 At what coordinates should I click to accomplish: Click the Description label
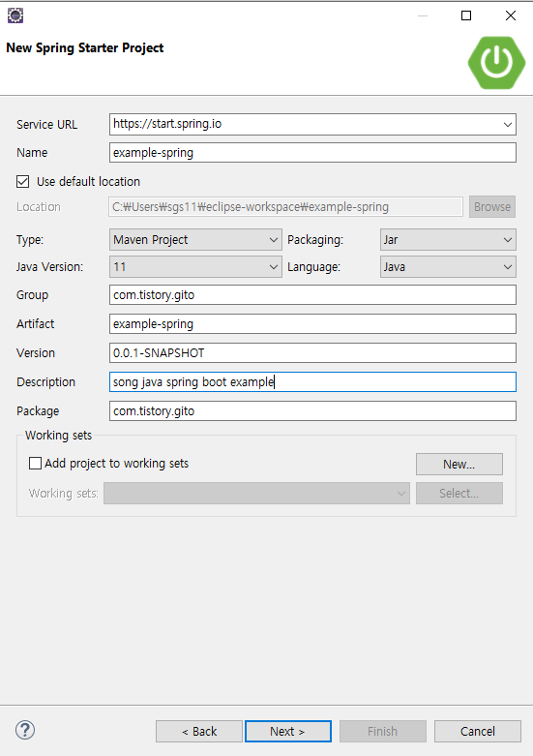(x=45, y=381)
